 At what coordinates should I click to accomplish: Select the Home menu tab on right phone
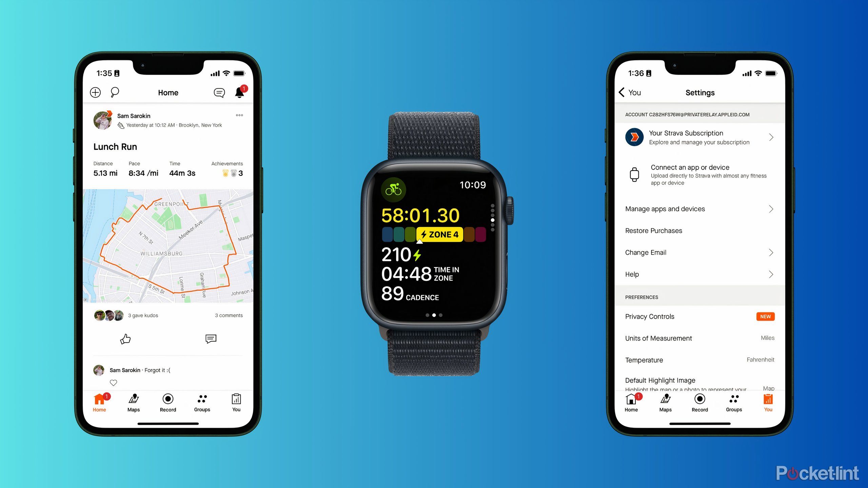coord(633,405)
